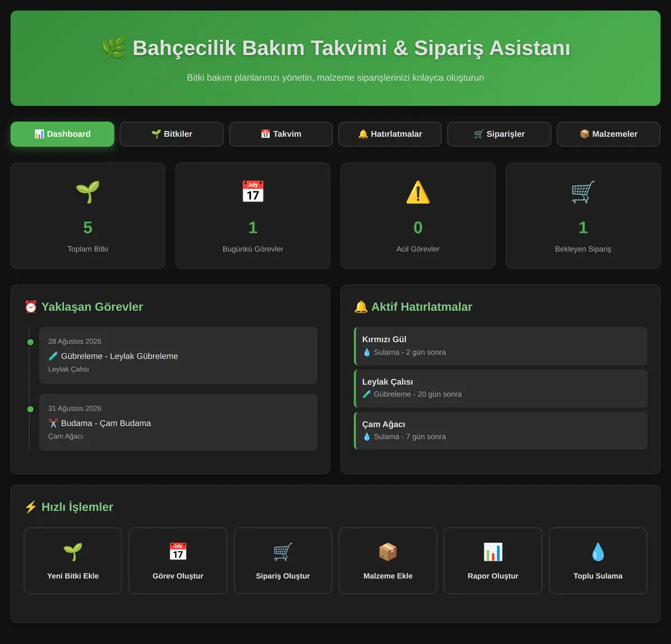This screenshot has height=644, width=671.
Task: Click the box icon in the Malzemeler tab
Action: point(585,134)
